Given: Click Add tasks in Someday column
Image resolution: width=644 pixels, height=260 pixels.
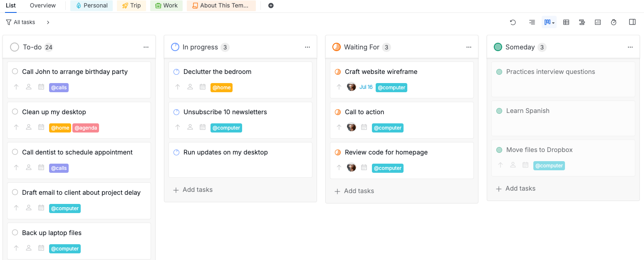Looking at the screenshot, I should (x=515, y=189).
